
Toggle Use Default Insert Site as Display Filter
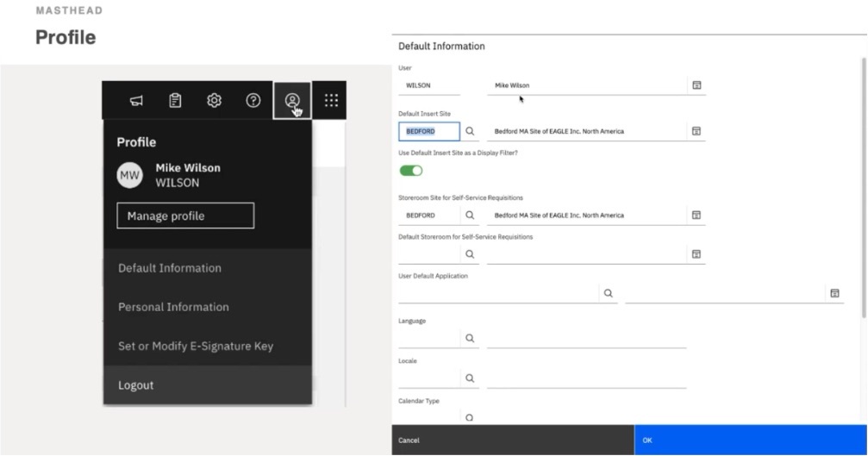pos(411,171)
